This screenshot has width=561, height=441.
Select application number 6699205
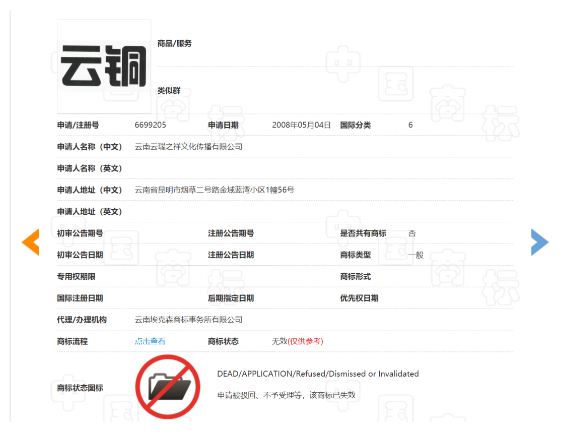(150, 125)
